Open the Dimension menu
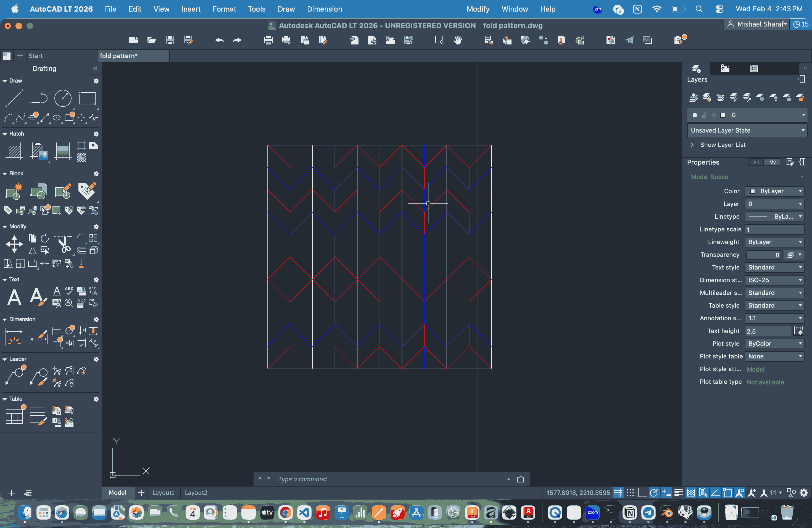This screenshot has width=812, height=528. click(x=324, y=9)
